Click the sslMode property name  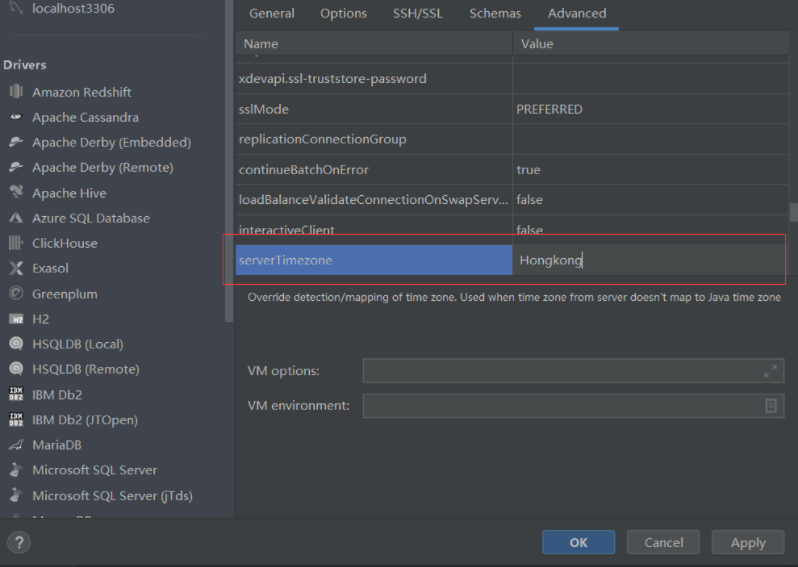coord(264,109)
